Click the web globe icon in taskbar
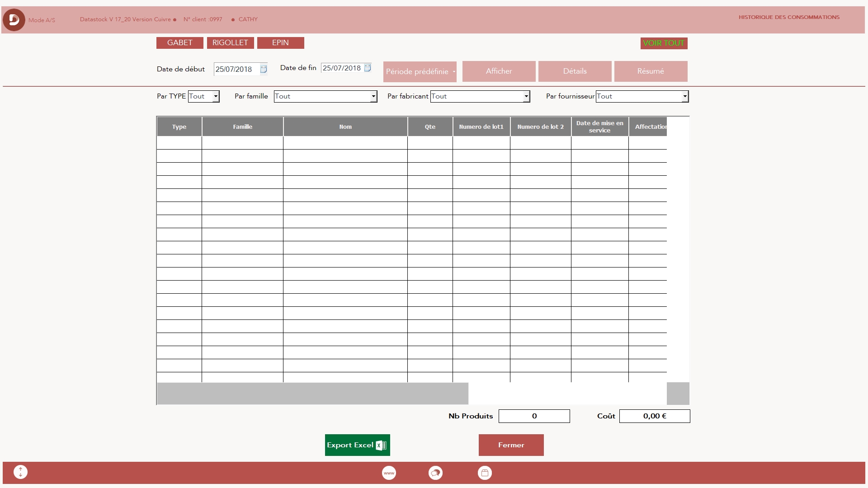The height and width of the screenshot is (488, 868). (x=389, y=473)
